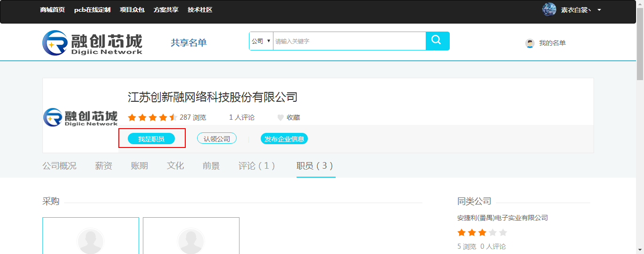This screenshot has width=644, height=254.
Task: Click the 采购 section heading
Action: coord(51,201)
